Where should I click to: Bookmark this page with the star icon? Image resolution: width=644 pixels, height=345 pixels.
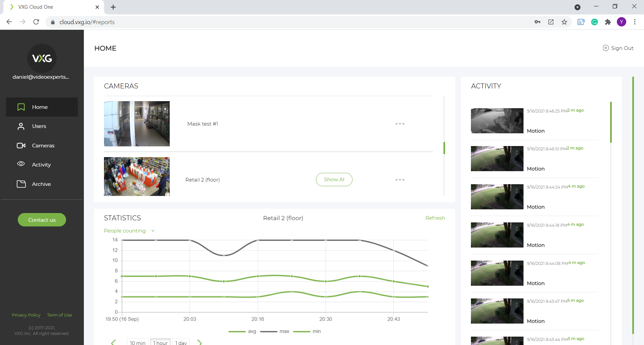564,22
